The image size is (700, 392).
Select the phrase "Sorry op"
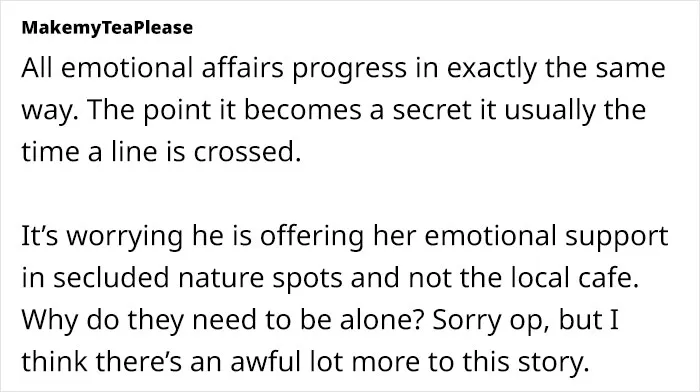(x=489, y=321)
